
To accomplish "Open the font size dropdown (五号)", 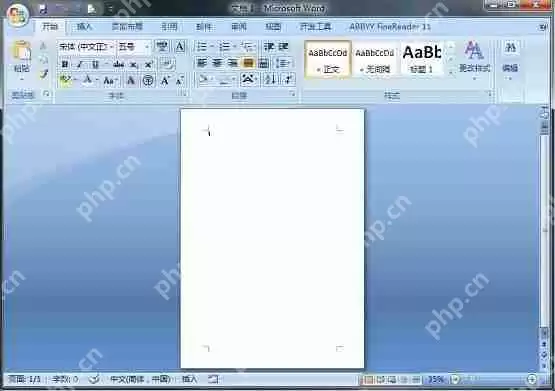I will tap(147, 47).
